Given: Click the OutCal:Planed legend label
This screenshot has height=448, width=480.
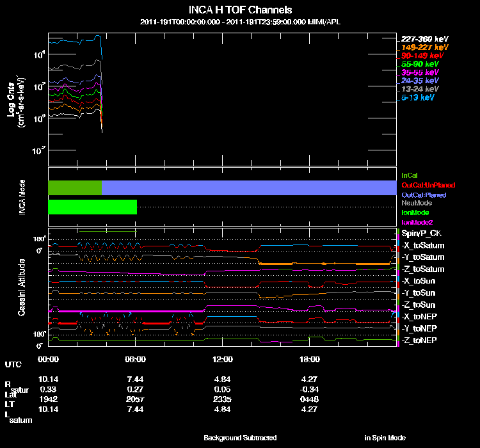Looking at the screenshot, I should [x=423, y=194].
